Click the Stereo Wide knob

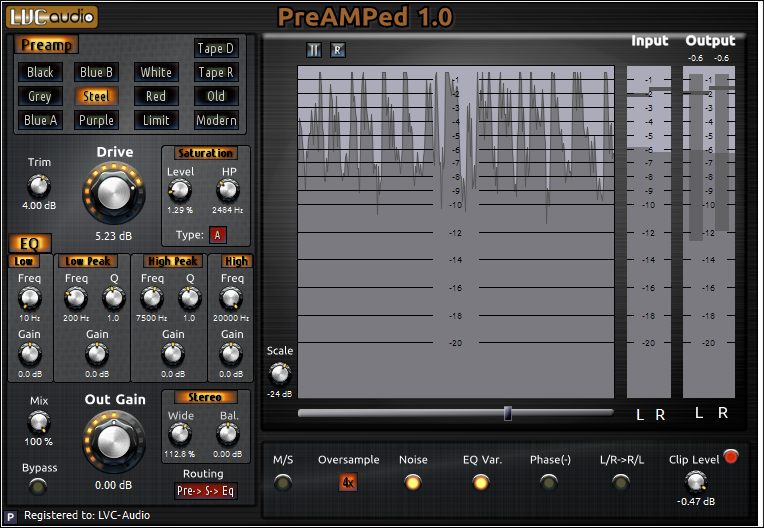[180, 434]
